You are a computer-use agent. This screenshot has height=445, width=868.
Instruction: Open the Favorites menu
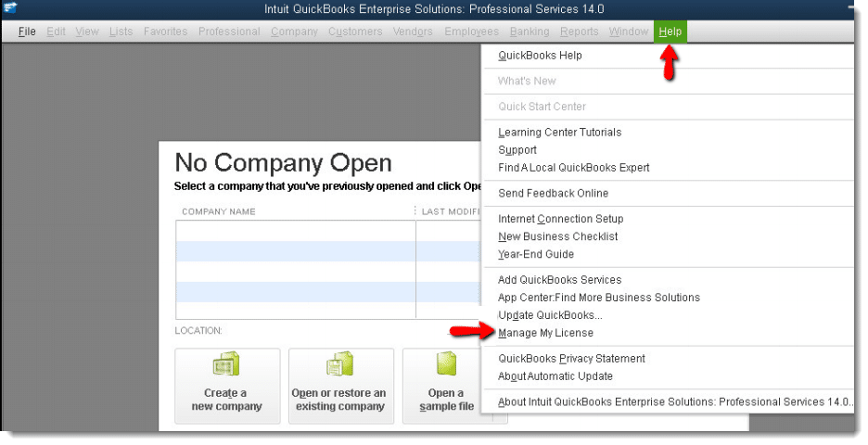coord(165,32)
